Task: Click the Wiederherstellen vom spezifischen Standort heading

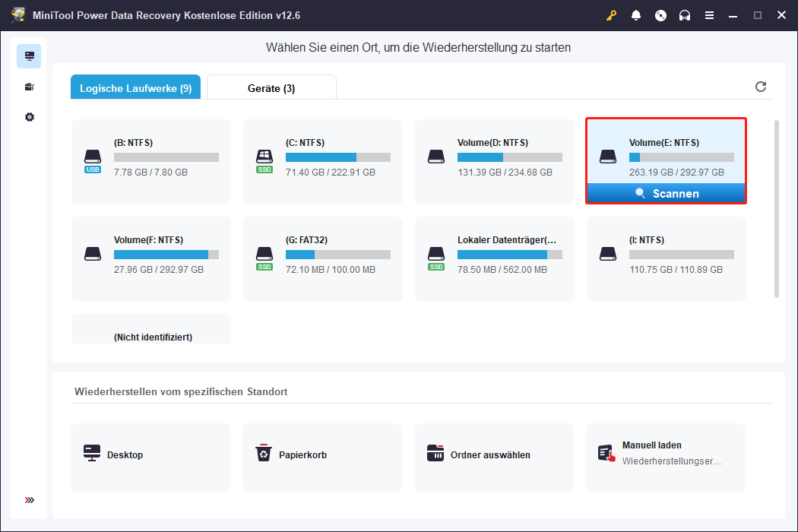Action: coord(181,391)
